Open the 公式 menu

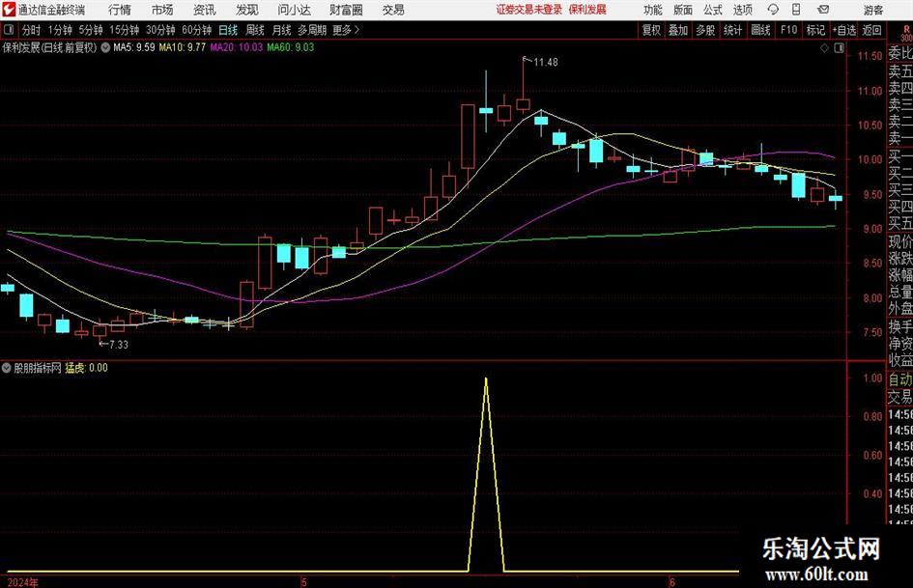(x=713, y=10)
